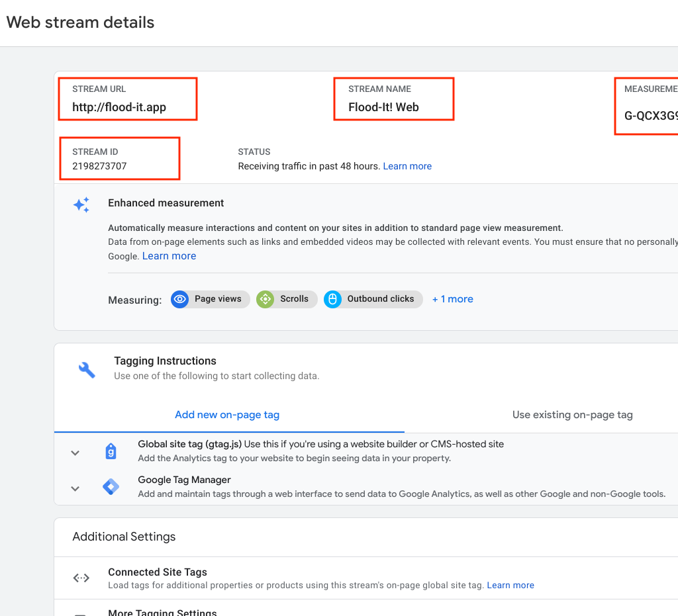Screen dimensions: 678x616
Task: Click the Receiving traffic in past 48 hours status
Action: coord(309,166)
